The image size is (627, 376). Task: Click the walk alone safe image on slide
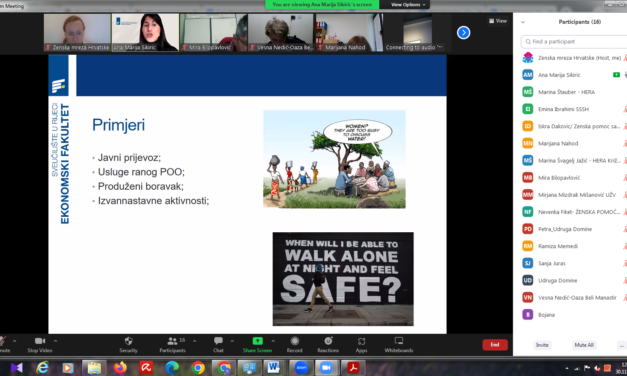(x=343, y=279)
